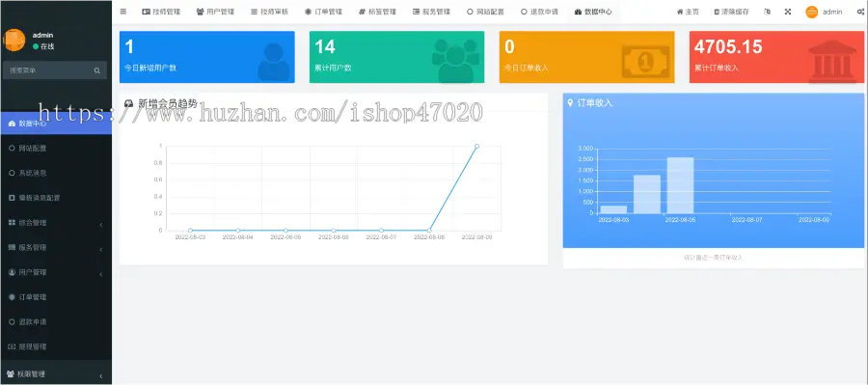Screen dimensions: 868x385
Task: Toggle the sidebar hamburger menu icon
Action: pyautogui.click(x=122, y=12)
